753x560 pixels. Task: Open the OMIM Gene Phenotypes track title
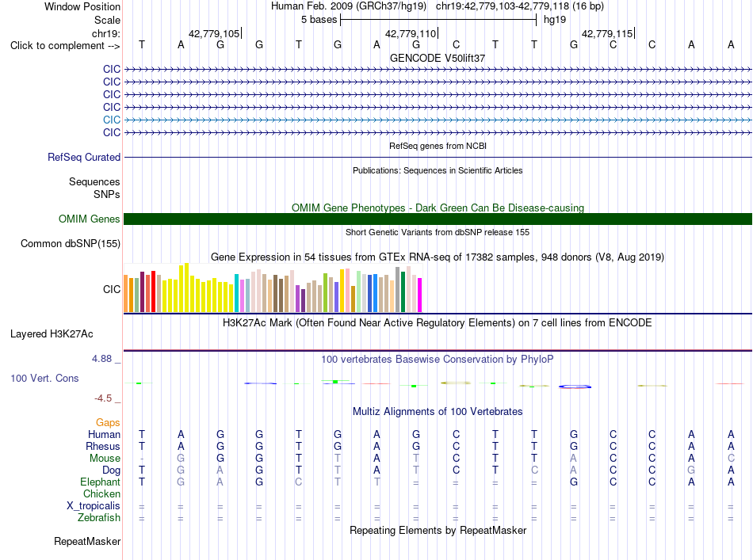click(438, 208)
